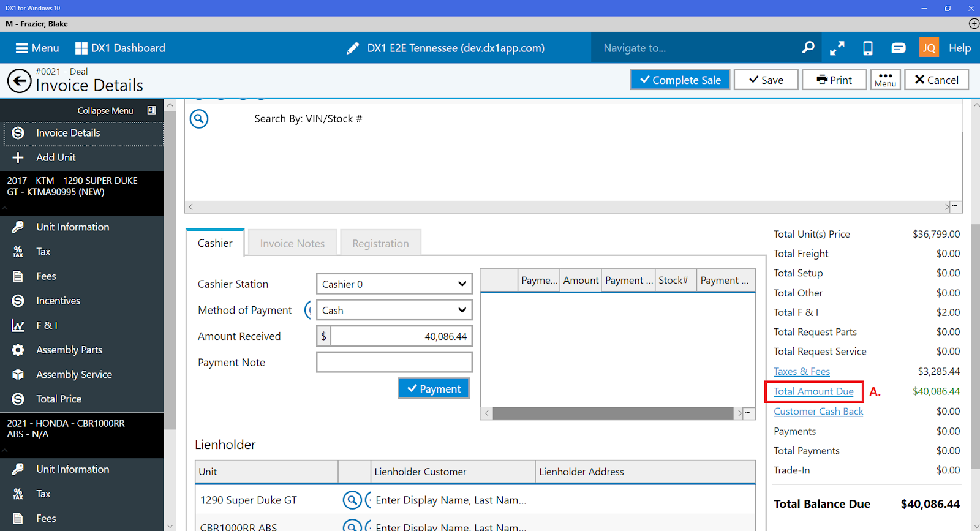Click the Cancel button
The width and height of the screenshot is (980, 531).
(936, 80)
